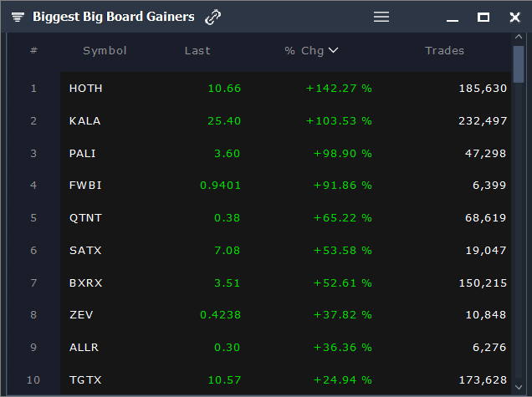Close the Biggest Big Board Gainers window
The height and width of the screenshot is (397, 532).
point(514,17)
